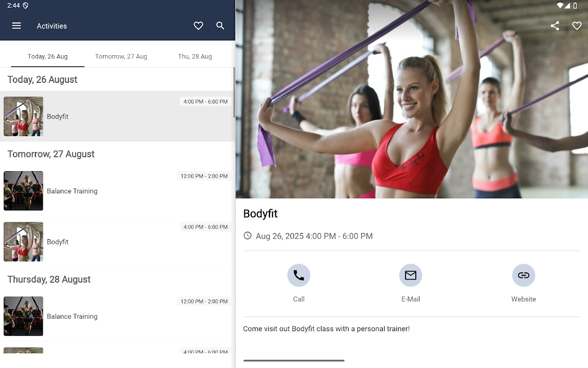This screenshot has height=368, width=588.
Task: Favorite the Bodyfit activity detail
Action: (577, 26)
